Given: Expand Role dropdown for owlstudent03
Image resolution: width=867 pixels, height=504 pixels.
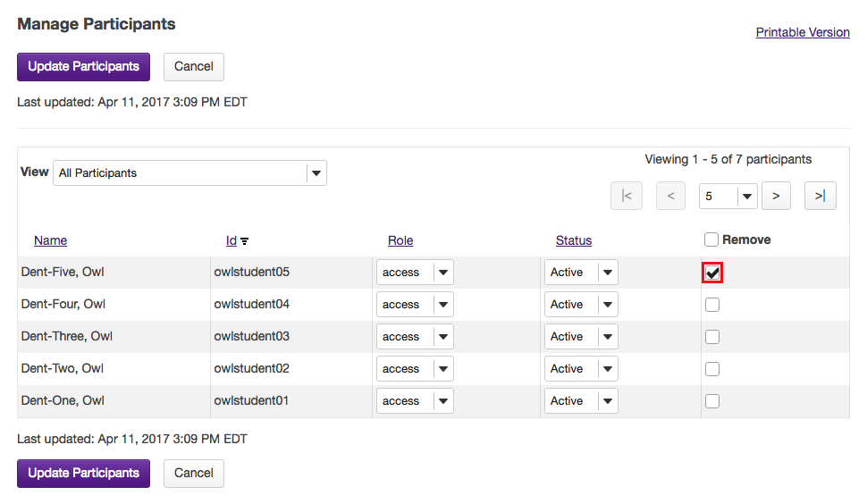Looking at the screenshot, I should pos(415,337).
